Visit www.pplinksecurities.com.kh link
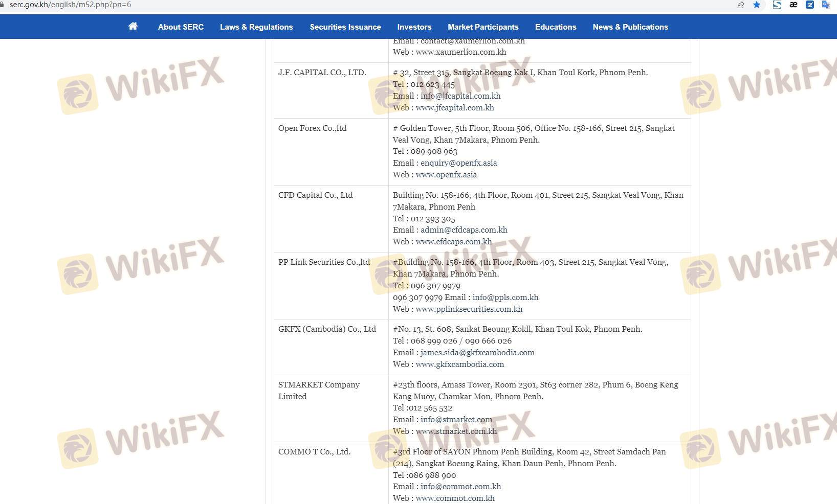The image size is (837, 504). [x=469, y=309]
